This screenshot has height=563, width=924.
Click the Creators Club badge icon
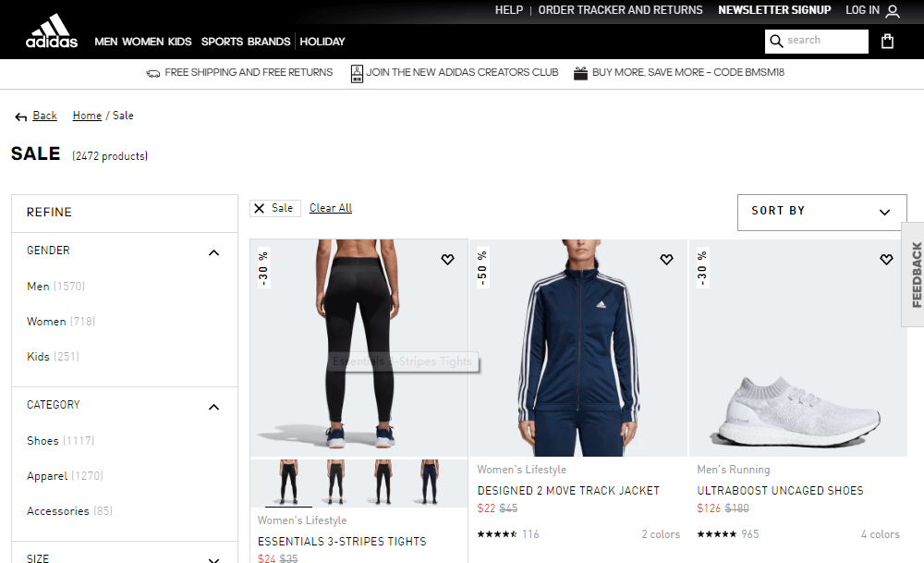(357, 74)
